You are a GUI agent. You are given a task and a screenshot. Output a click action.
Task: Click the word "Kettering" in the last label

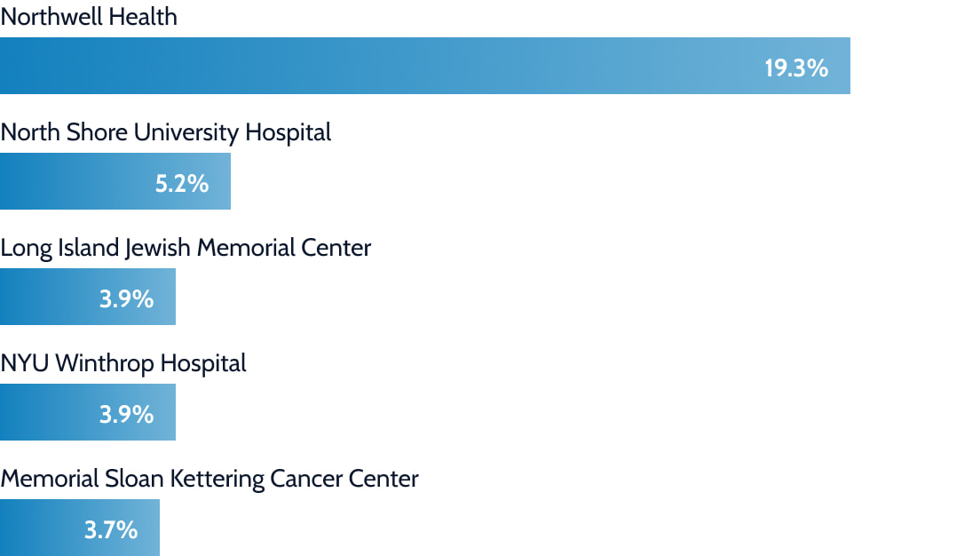click(x=217, y=481)
